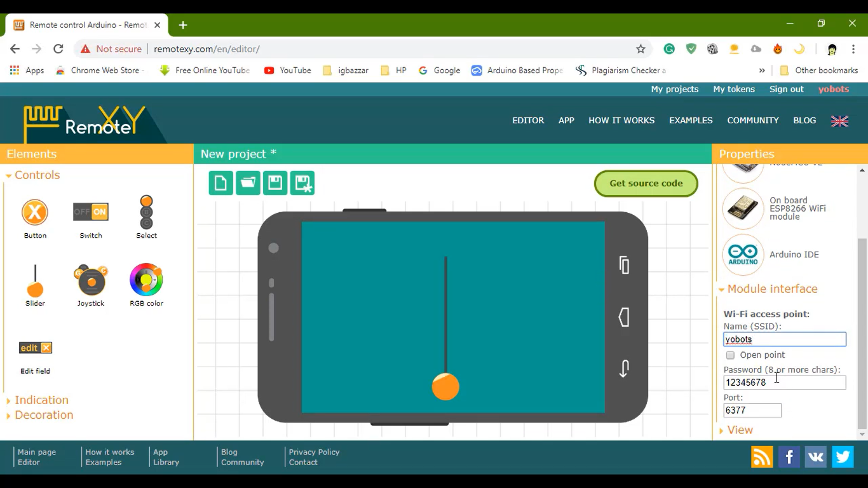
Task: Edit the Wi-Fi SSID field showing yobots
Action: pos(784,339)
